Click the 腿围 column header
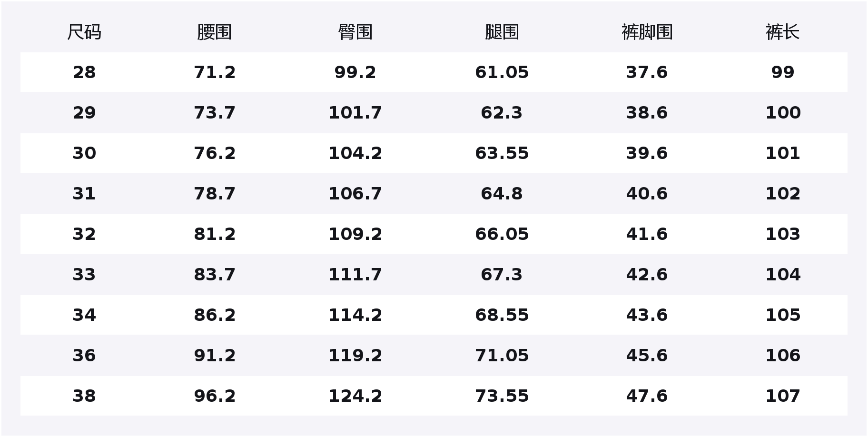Image resolution: width=868 pixels, height=437 pixels. (502, 32)
